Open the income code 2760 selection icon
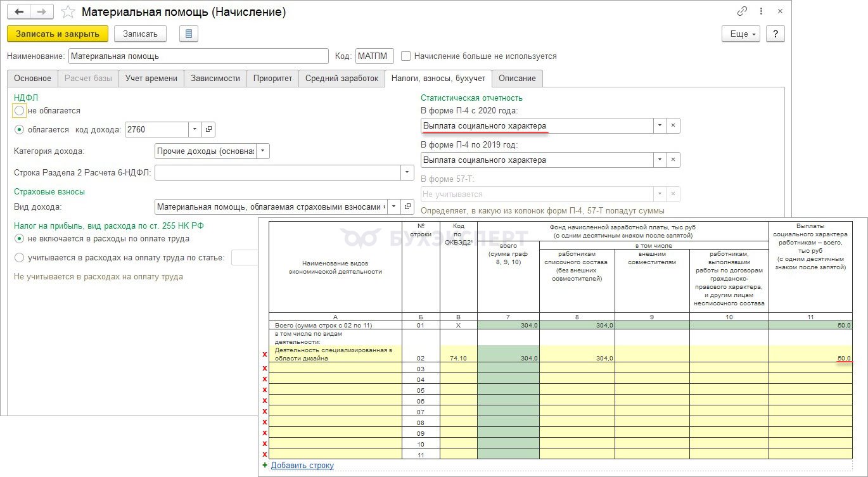This screenshot has height=477, width=868. 209,130
